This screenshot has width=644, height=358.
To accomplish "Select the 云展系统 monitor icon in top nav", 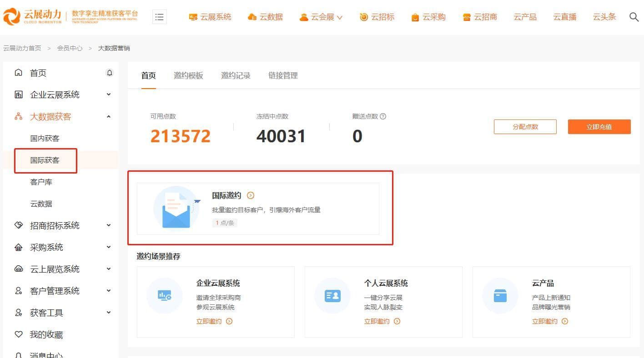I will (193, 17).
